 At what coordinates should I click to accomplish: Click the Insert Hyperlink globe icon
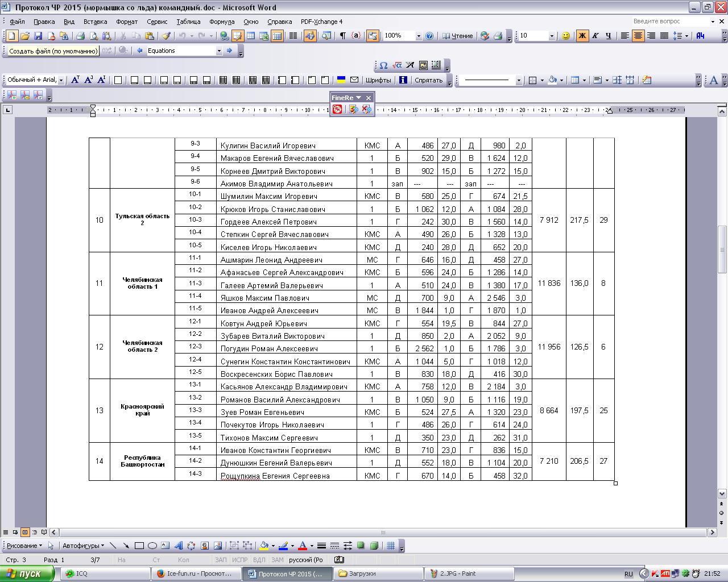(x=224, y=36)
